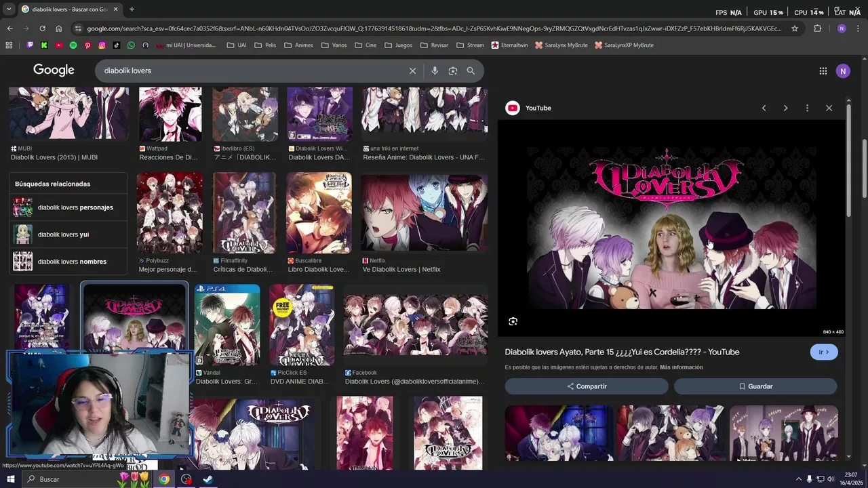
Task: Open the Eternaltwin bookmark
Action: point(509,45)
